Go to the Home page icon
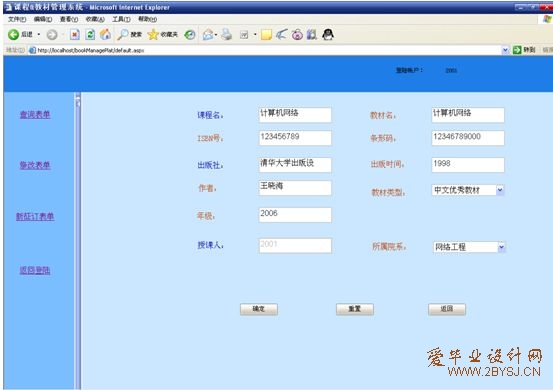This screenshot has height=390, width=553. click(105, 34)
